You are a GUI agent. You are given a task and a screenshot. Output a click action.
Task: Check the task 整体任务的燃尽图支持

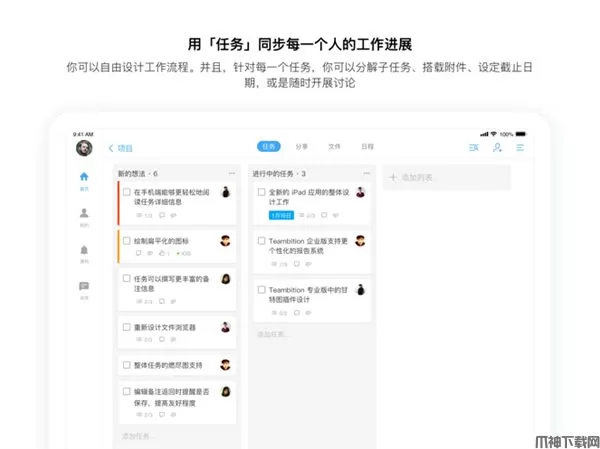(x=127, y=365)
